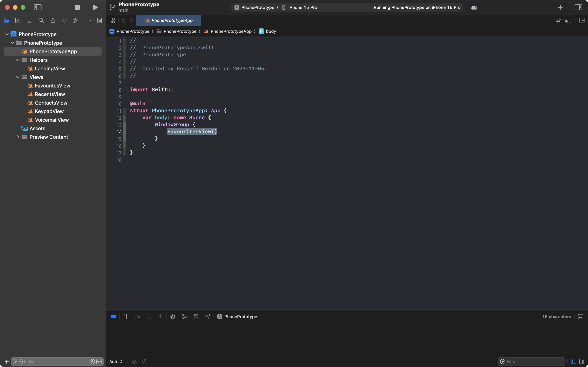588x367 pixels.
Task: Open the Find navigator magnifier icon
Action: 41,21
